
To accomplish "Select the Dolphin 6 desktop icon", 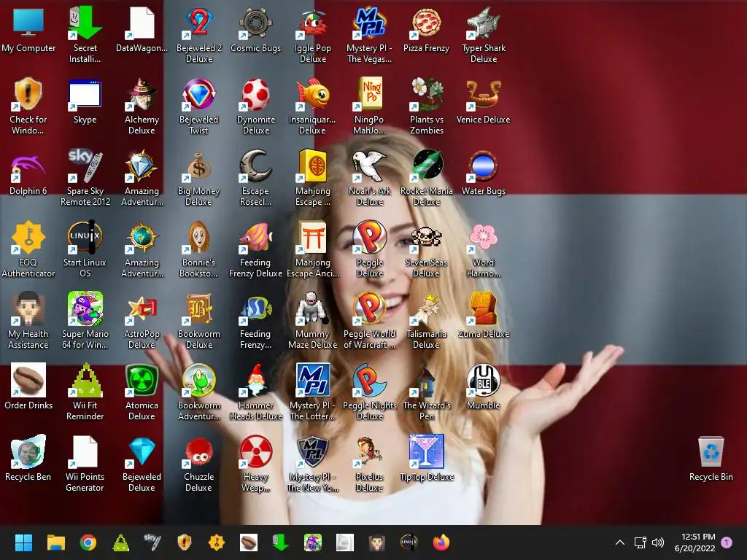I will coord(28,166).
